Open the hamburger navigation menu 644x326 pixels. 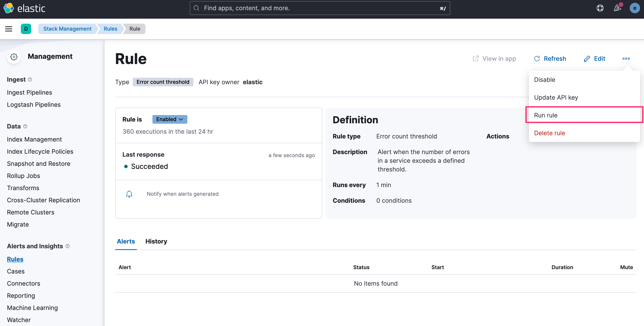(8, 29)
